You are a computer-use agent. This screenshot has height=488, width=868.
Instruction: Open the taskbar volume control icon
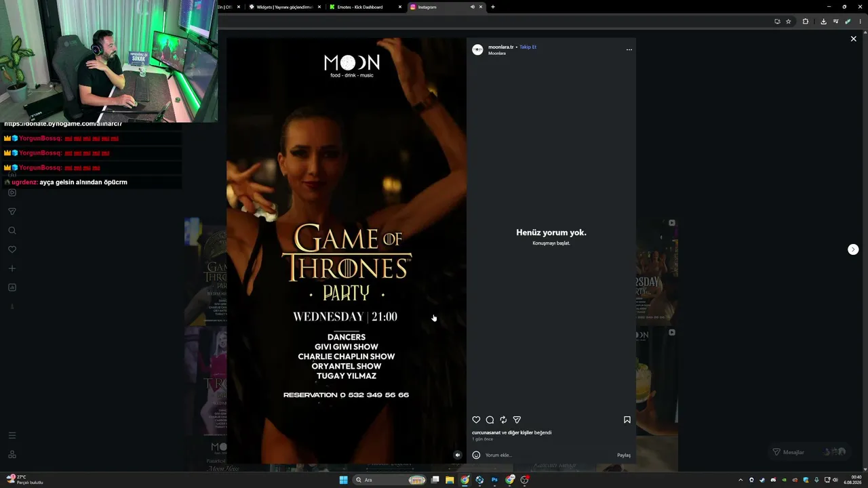835,480
